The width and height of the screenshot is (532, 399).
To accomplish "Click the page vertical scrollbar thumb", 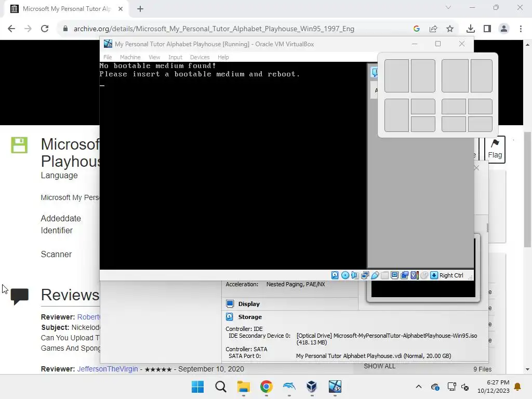I will [527, 190].
